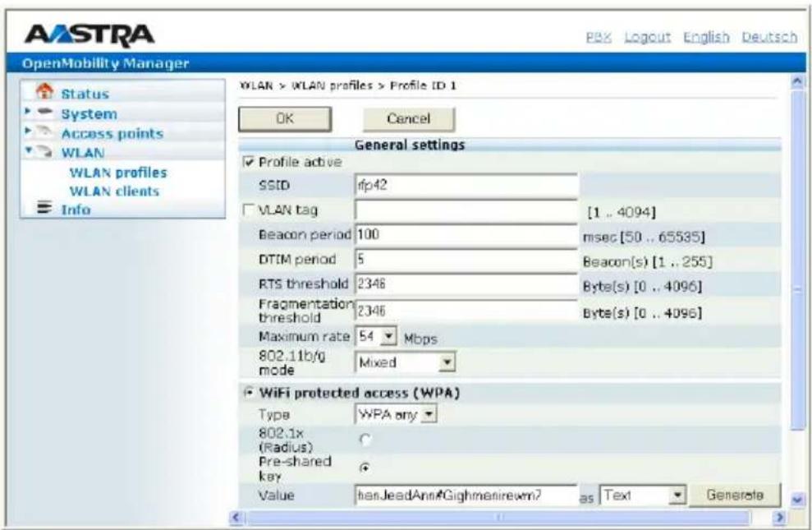Image resolution: width=812 pixels, height=530 pixels.
Task: Collapse the WLAN menu arrow
Action: [x=29, y=150]
